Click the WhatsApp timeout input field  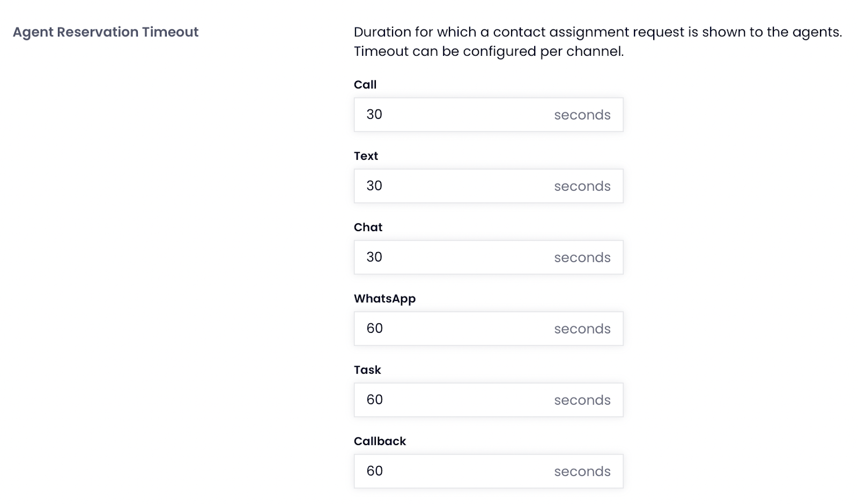pos(488,329)
